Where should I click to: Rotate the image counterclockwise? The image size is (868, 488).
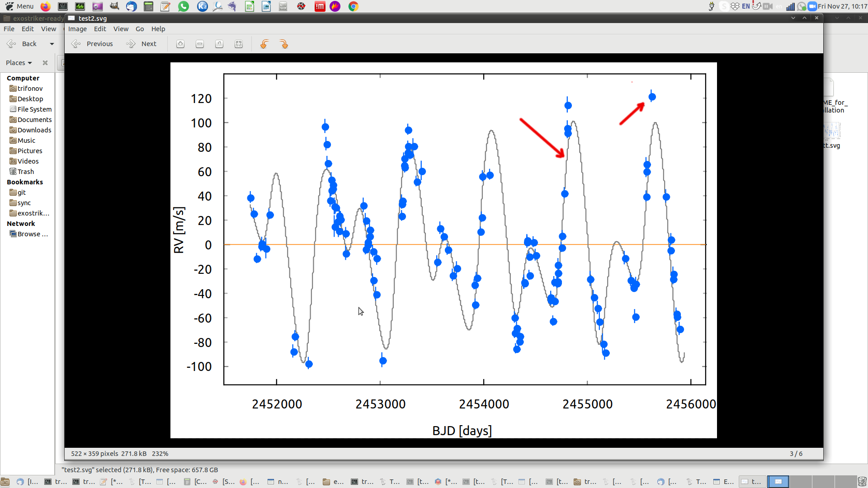[x=264, y=44]
